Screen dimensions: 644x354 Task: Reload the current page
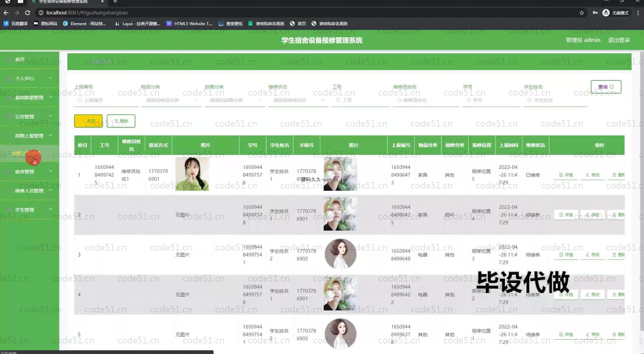point(28,13)
